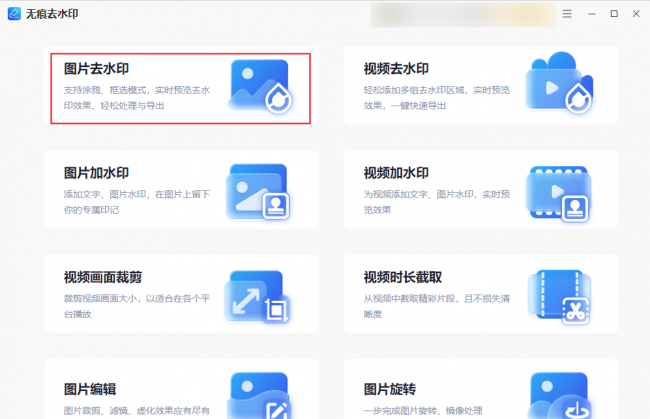The width and height of the screenshot is (650, 419).
Task: Close the 无痕去水印 window
Action: 636,14
